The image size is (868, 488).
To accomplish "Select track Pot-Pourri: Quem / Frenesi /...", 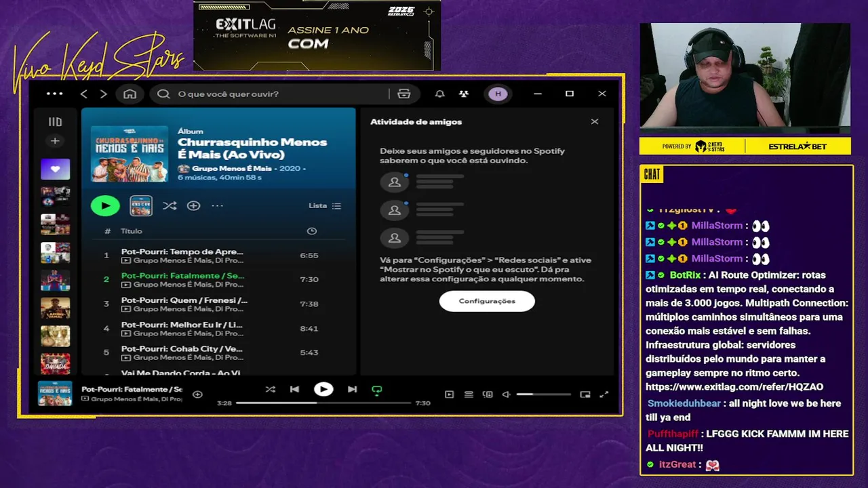I will tap(184, 300).
